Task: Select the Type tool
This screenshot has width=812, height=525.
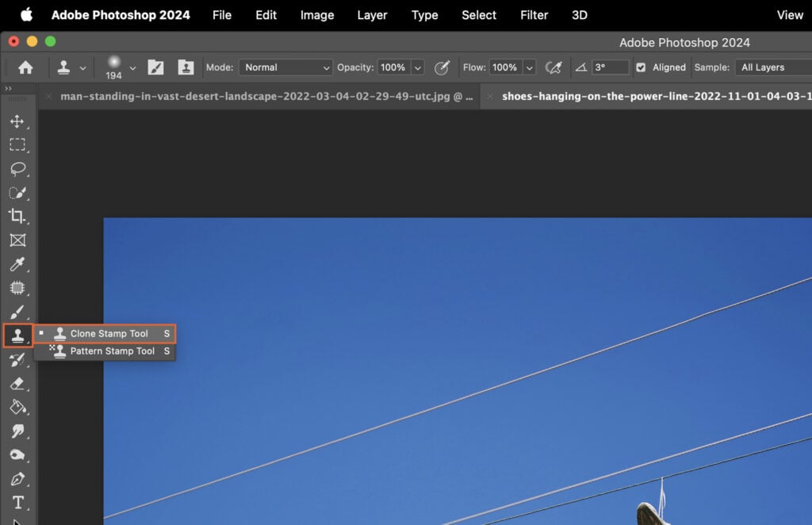Action: (x=18, y=502)
